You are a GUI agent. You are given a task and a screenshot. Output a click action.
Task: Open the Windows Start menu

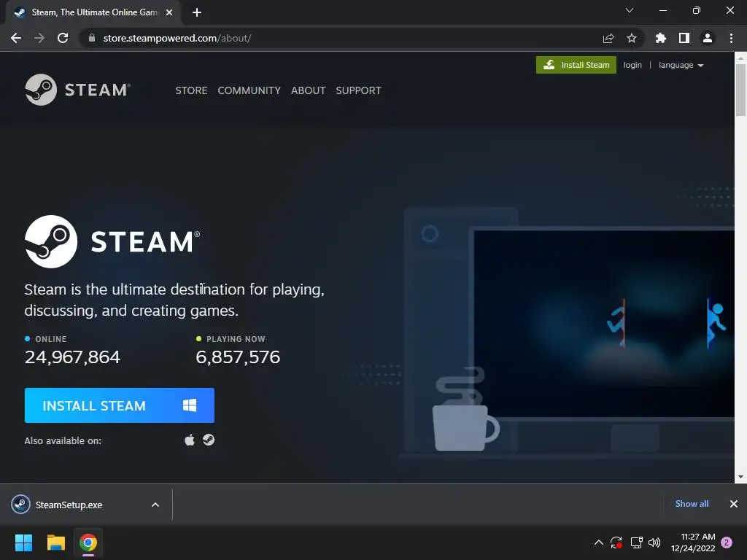23,542
